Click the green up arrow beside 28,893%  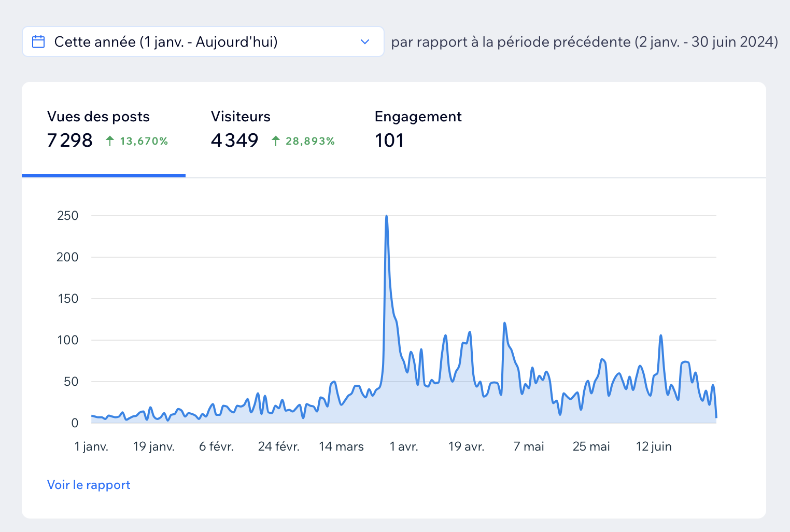coord(276,141)
